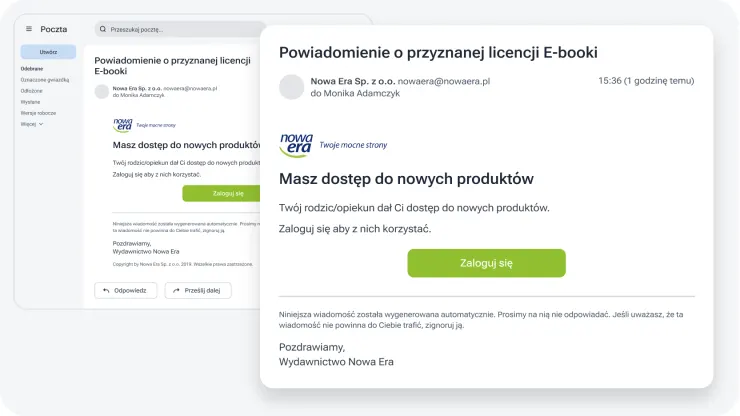Open the Odebrane inbox folder
This screenshot has height=416, width=740.
31,69
